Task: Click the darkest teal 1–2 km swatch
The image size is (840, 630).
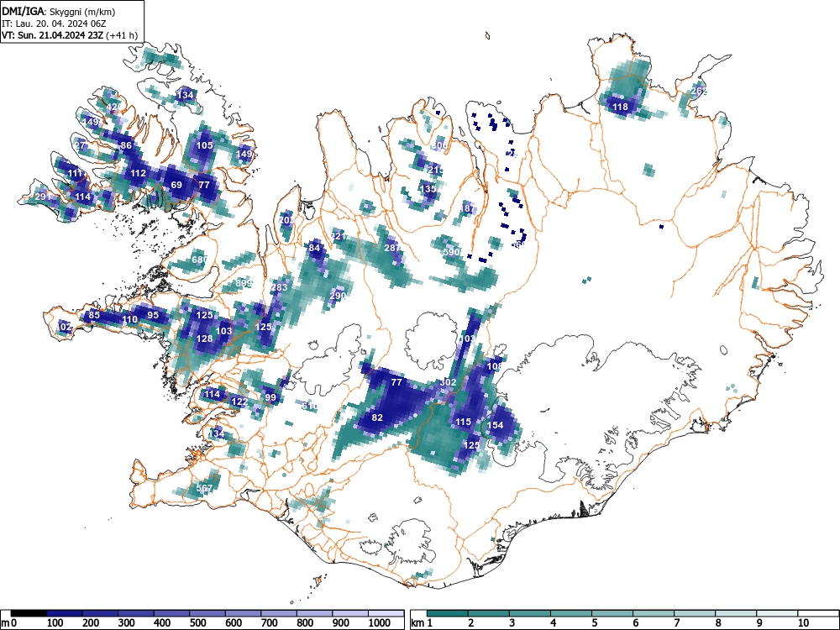Action: pos(448,613)
